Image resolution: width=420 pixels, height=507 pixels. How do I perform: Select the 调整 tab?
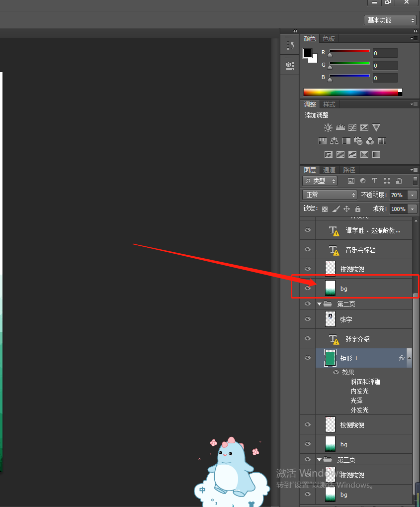pyautogui.click(x=310, y=104)
